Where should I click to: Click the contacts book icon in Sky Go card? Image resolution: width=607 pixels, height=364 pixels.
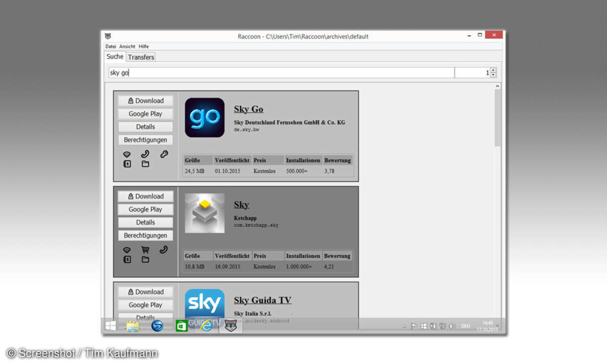(127, 164)
